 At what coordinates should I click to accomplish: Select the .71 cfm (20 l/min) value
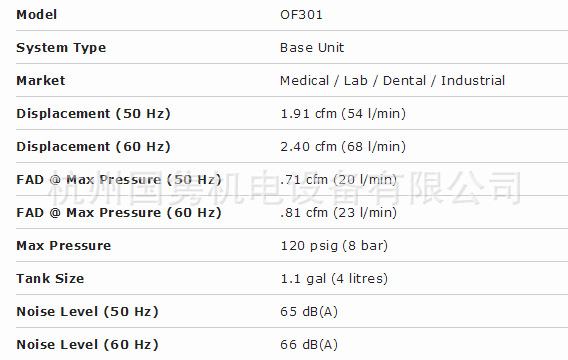click(338, 180)
